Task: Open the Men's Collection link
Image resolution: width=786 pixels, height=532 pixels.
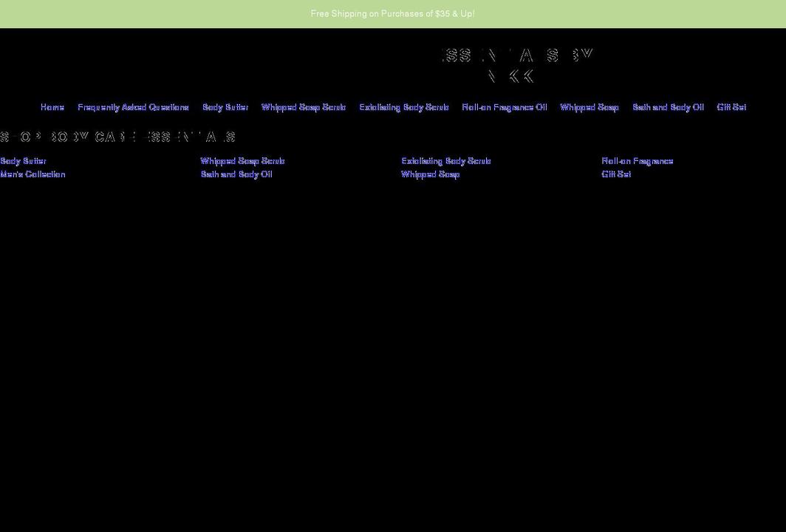Action: (33, 174)
